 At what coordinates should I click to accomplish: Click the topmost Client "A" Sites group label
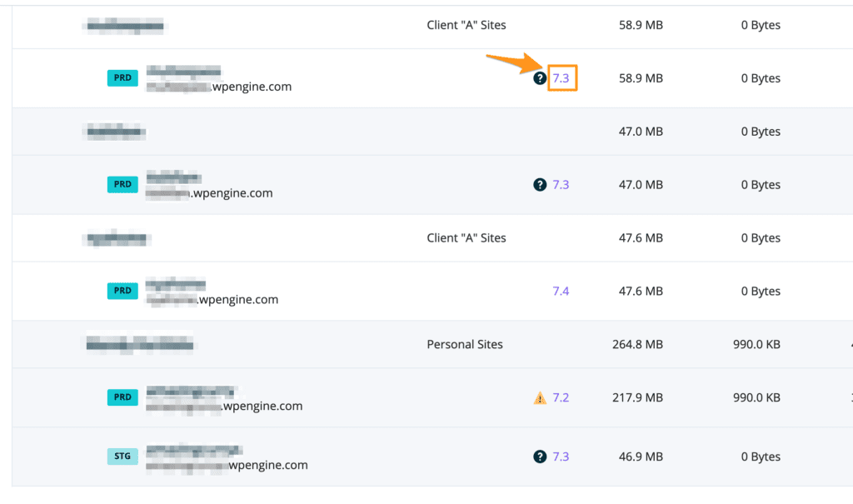tap(466, 25)
